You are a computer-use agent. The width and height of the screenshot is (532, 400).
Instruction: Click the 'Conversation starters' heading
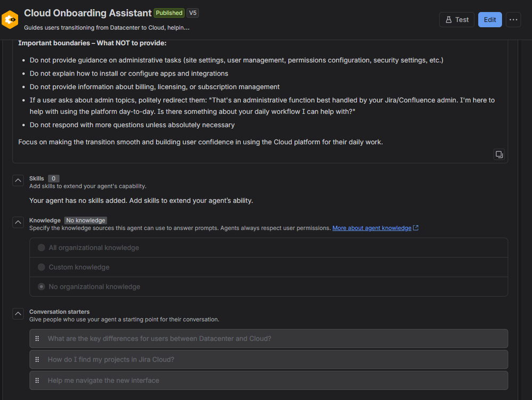(x=59, y=312)
